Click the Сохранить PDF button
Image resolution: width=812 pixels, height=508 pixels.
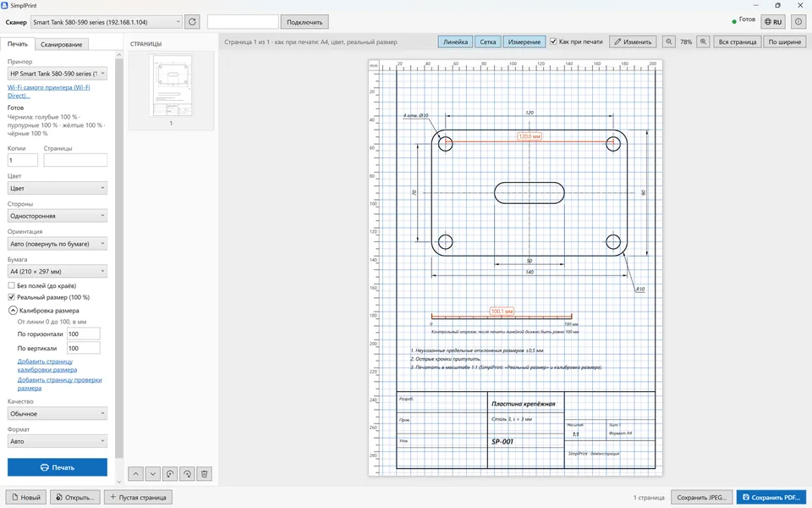pos(771,497)
